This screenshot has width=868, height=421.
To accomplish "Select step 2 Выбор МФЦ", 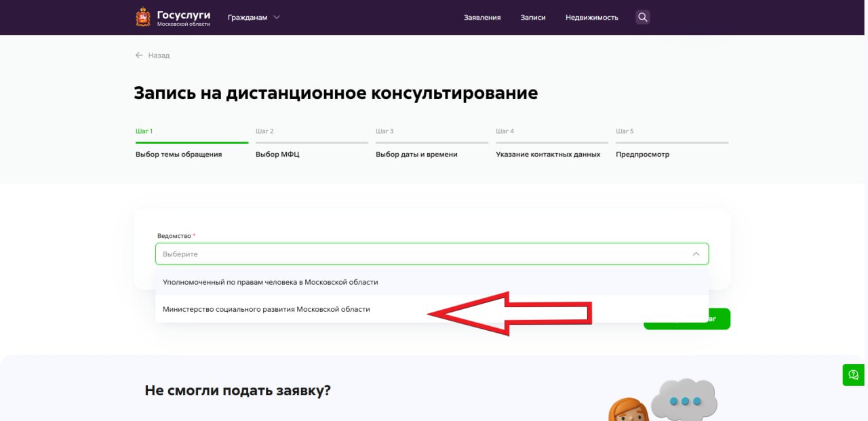I will tap(277, 154).
